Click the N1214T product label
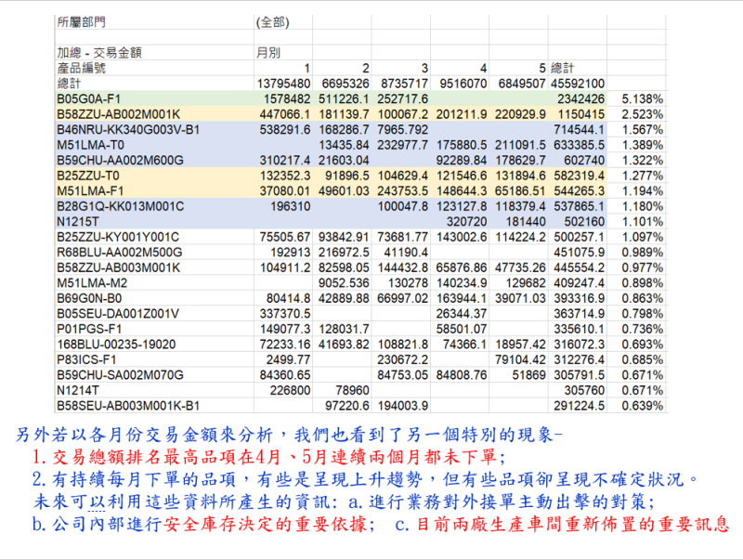Viewport: 743px width, 560px height. coord(78,391)
